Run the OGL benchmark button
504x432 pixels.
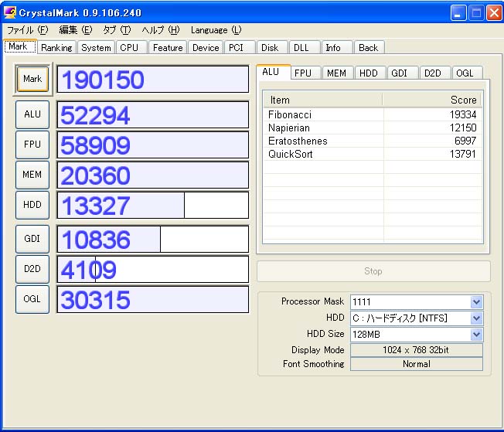tap(32, 299)
